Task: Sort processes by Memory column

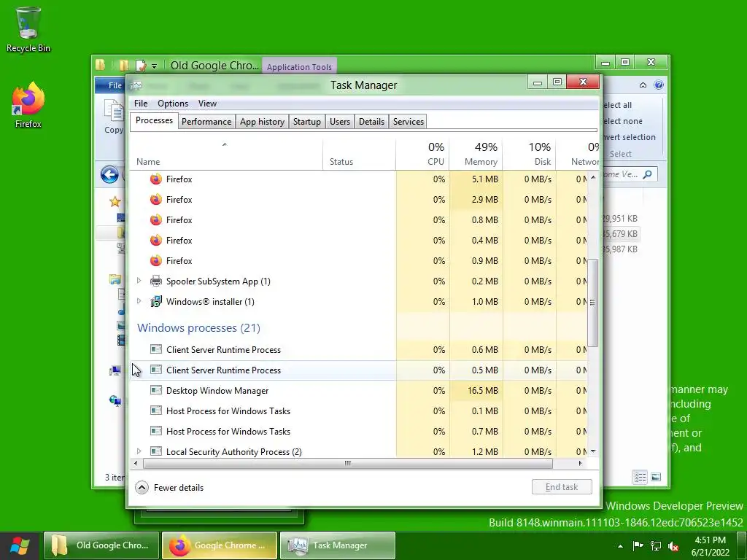Action: pos(476,155)
